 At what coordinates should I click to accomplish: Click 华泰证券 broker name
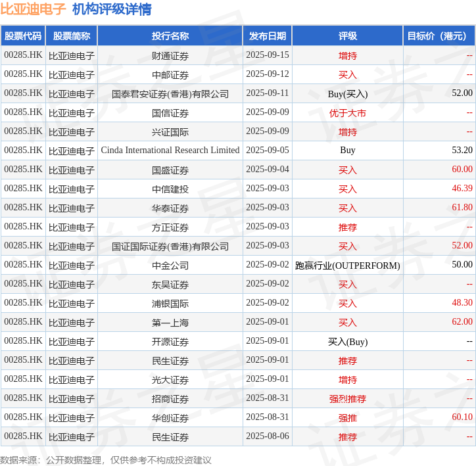click(170, 208)
